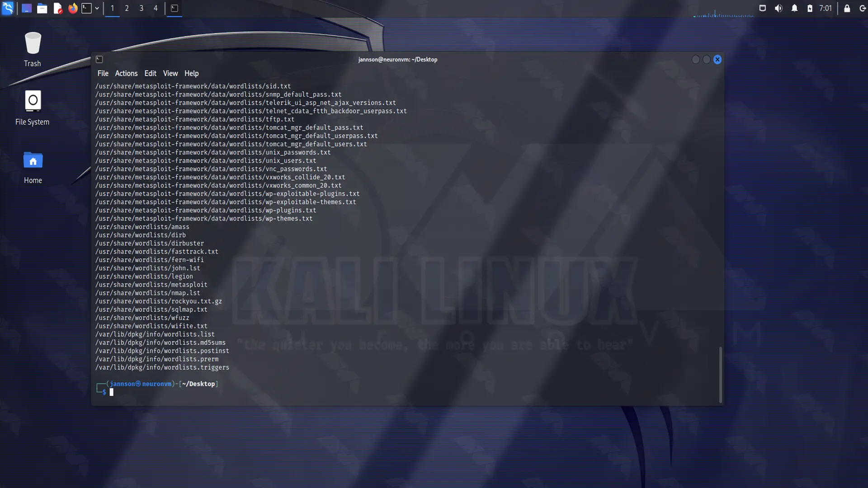
Task: Toggle screen lock icon in system tray
Action: 847,8
